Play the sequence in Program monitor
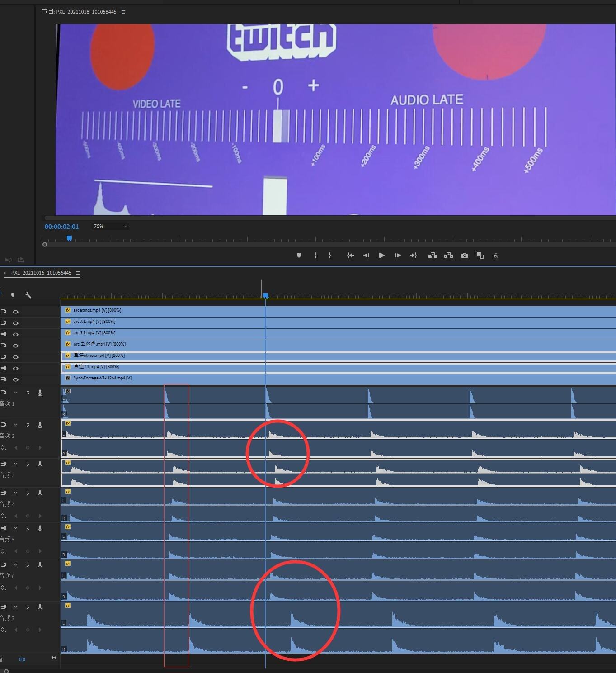Screen dimensions: 616x673 382,256
